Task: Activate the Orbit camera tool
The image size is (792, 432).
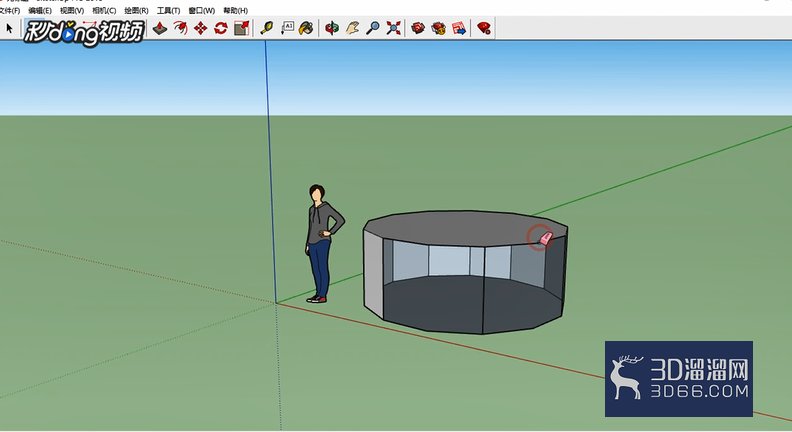Action: (x=332, y=28)
